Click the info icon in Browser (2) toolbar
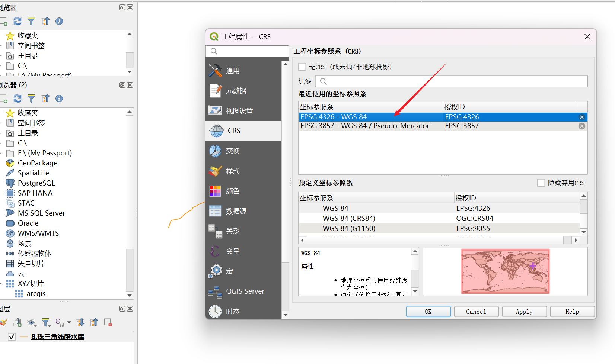 coord(59,99)
